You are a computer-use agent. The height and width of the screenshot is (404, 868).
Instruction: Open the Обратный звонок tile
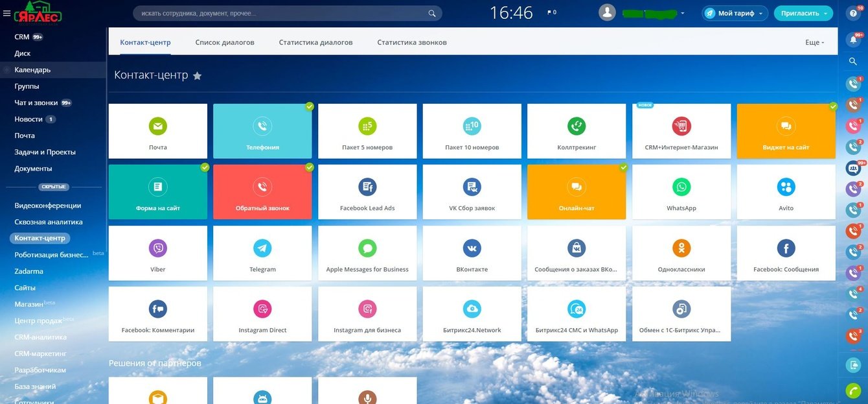point(262,192)
